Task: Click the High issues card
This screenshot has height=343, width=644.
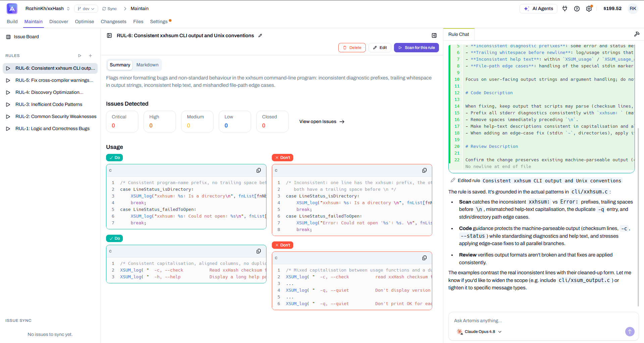Action: (x=160, y=121)
